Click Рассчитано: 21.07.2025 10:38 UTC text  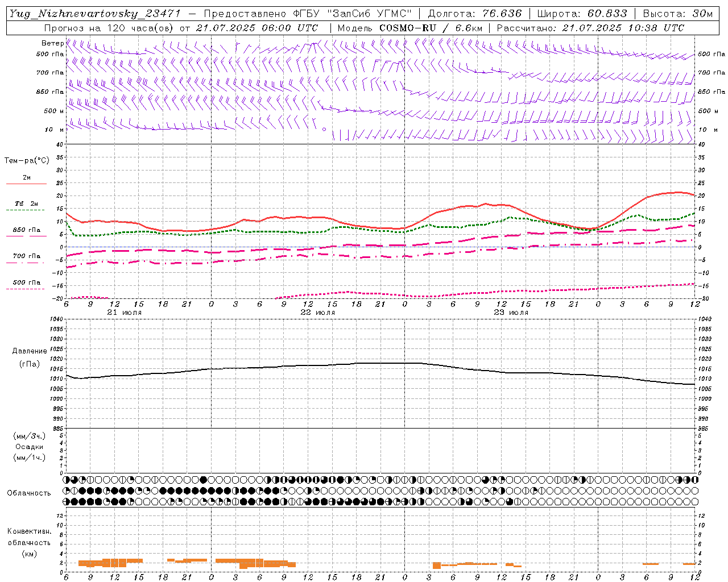[x=590, y=28]
